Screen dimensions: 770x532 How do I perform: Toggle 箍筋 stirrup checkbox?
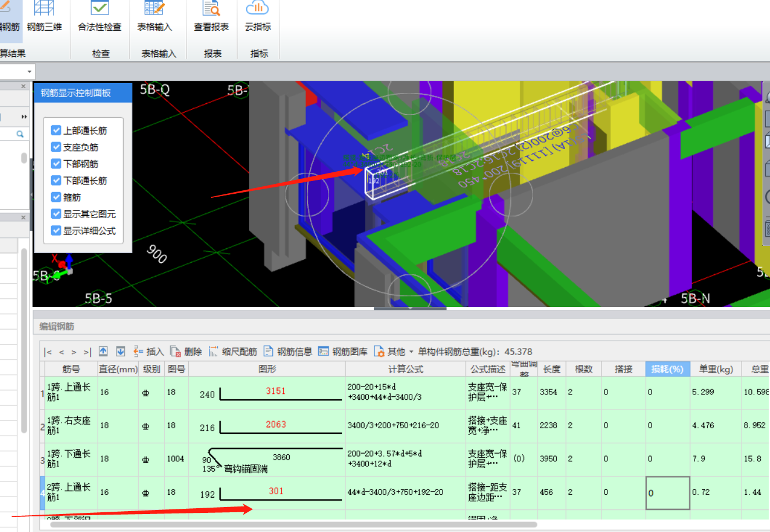[x=56, y=197]
